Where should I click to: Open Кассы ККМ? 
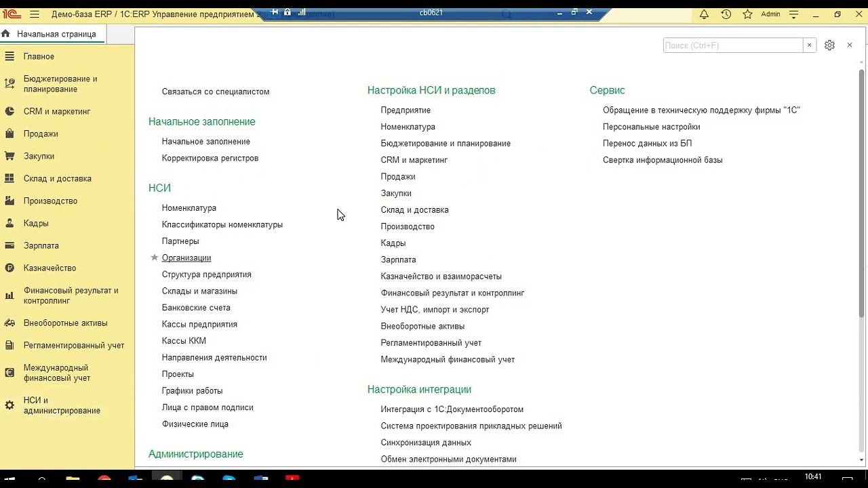(184, 341)
